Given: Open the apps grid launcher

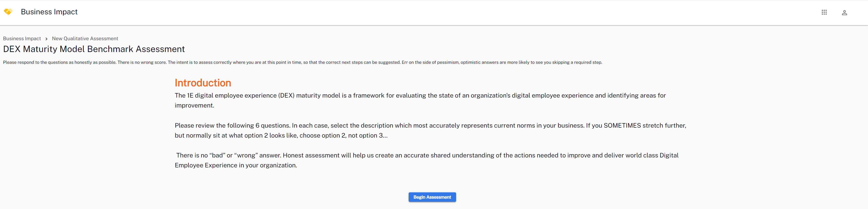Looking at the screenshot, I should (824, 12).
